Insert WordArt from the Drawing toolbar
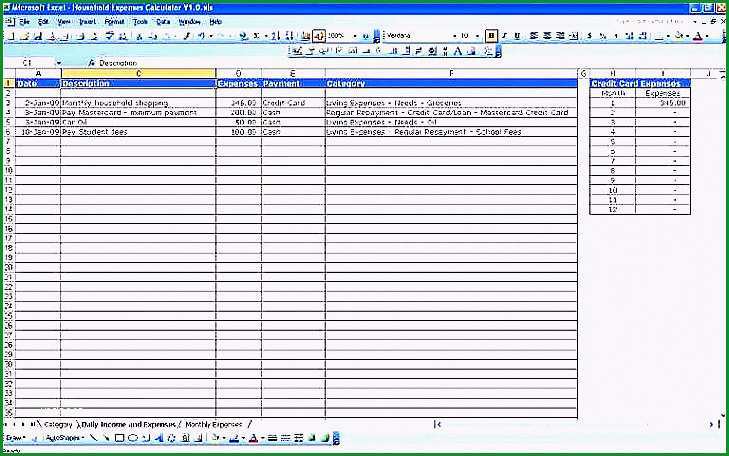 tap(159, 438)
